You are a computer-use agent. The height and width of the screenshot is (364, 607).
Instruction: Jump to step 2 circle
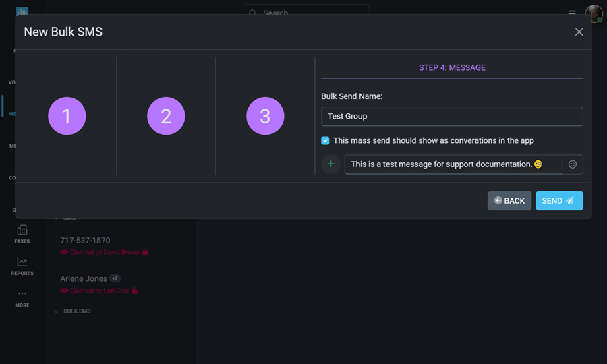(x=166, y=116)
